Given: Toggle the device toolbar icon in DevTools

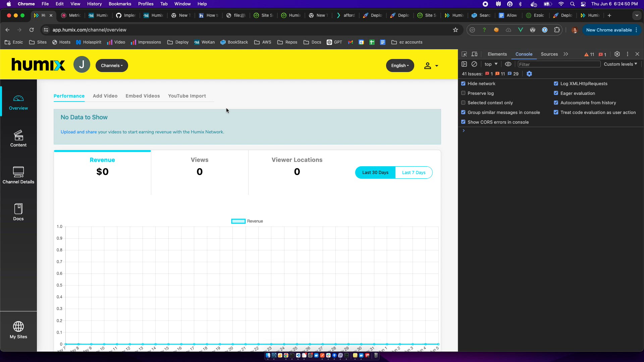Looking at the screenshot, I should tap(474, 54).
